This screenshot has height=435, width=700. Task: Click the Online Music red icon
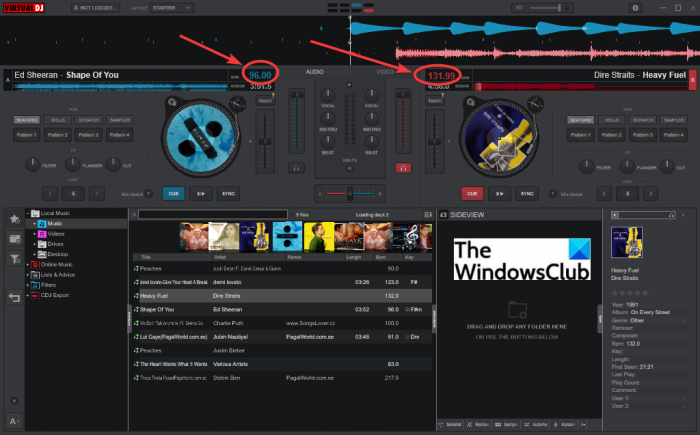click(35, 265)
